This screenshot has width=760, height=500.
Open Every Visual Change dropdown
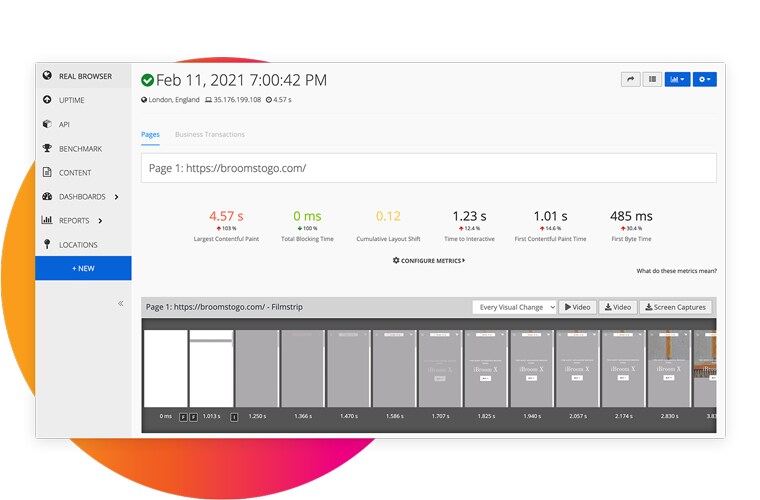coord(514,307)
